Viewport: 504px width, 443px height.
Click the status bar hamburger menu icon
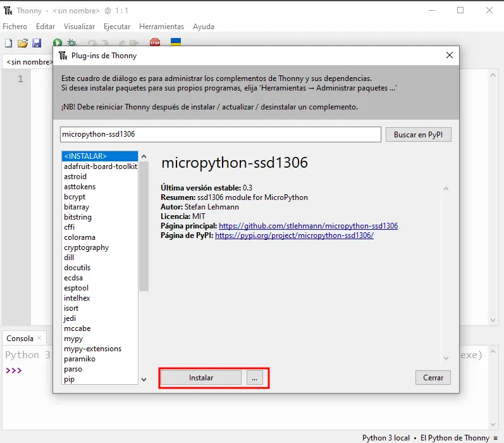(495, 438)
